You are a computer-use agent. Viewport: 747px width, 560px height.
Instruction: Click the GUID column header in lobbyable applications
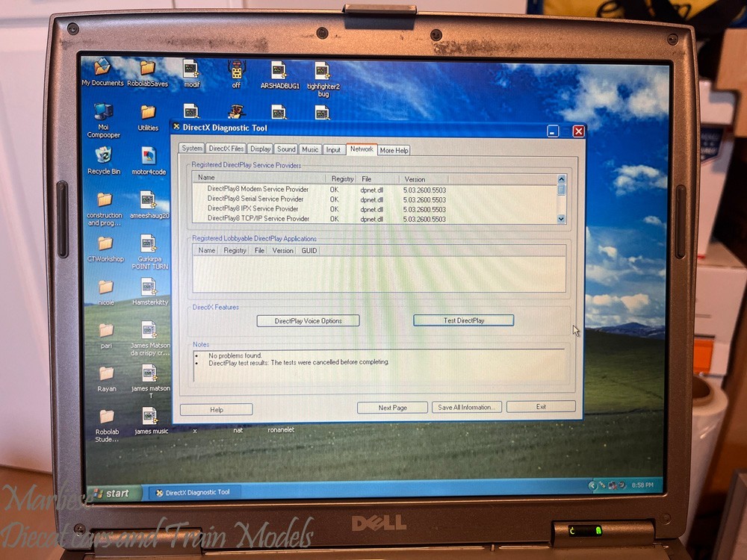point(309,250)
